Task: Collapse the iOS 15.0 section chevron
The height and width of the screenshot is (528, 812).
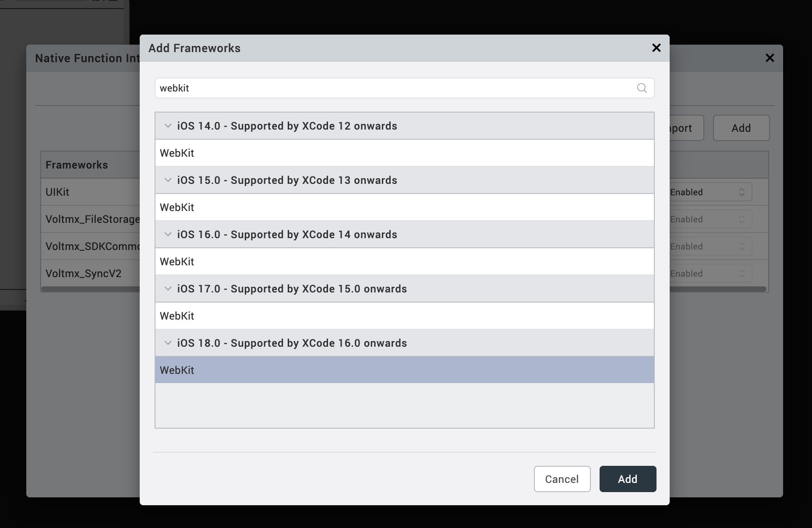Action: (168, 180)
